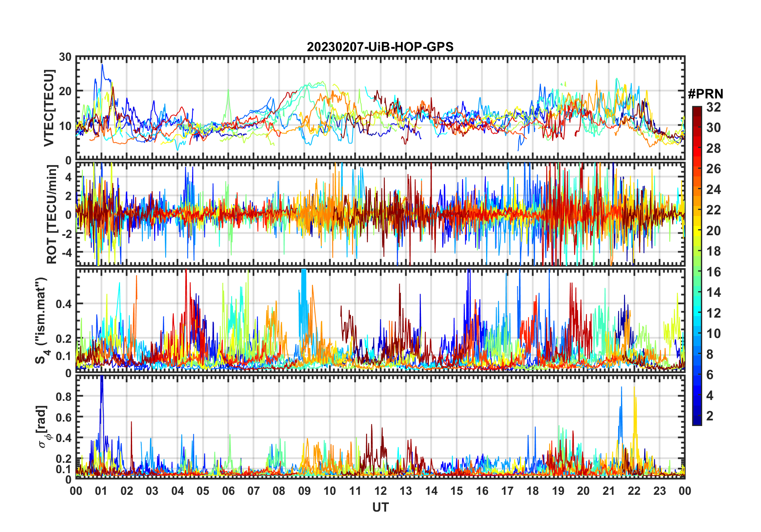Pick the green region at colorbar value 16
Viewport: 761px width, 532px height.
pyautogui.click(x=697, y=272)
